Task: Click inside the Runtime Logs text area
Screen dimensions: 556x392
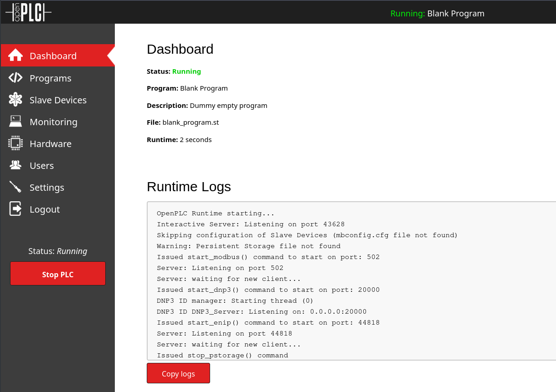Action: pyautogui.click(x=351, y=281)
